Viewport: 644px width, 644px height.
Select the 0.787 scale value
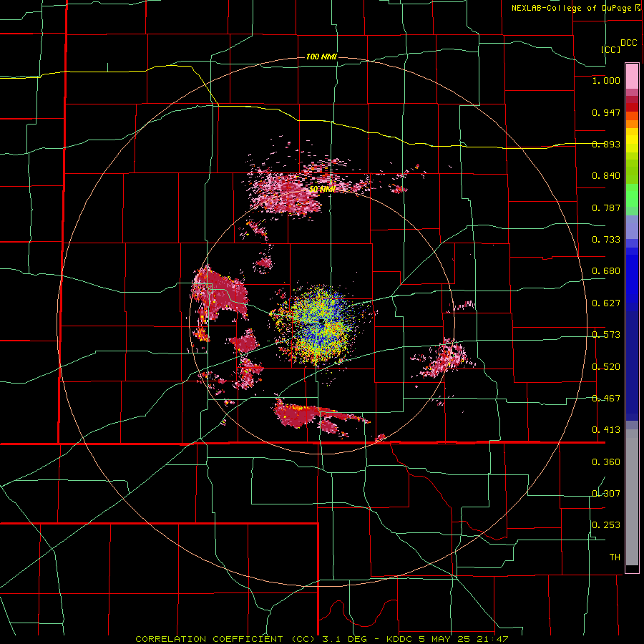pyautogui.click(x=606, y=208)
